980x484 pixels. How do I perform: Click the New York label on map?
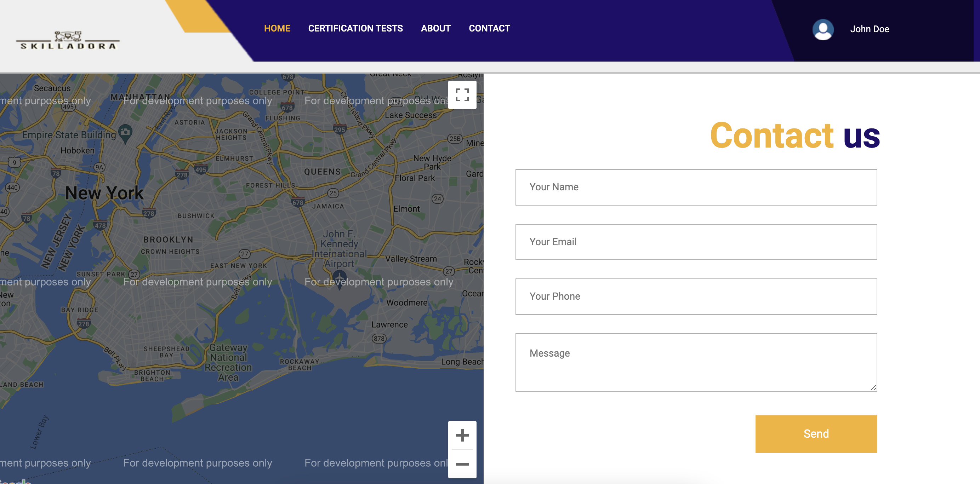(x=104, y=193)
